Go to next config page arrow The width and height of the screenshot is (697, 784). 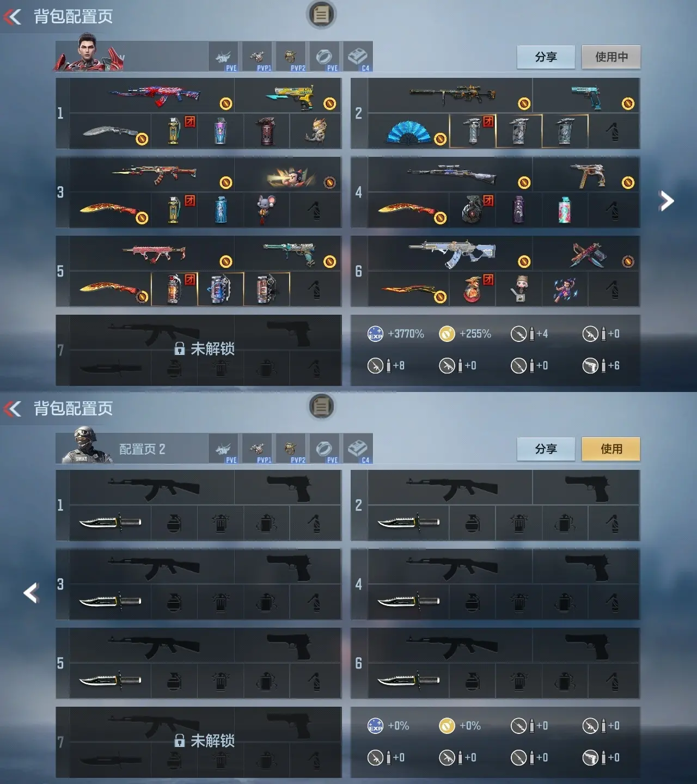[x=666, y=201]
